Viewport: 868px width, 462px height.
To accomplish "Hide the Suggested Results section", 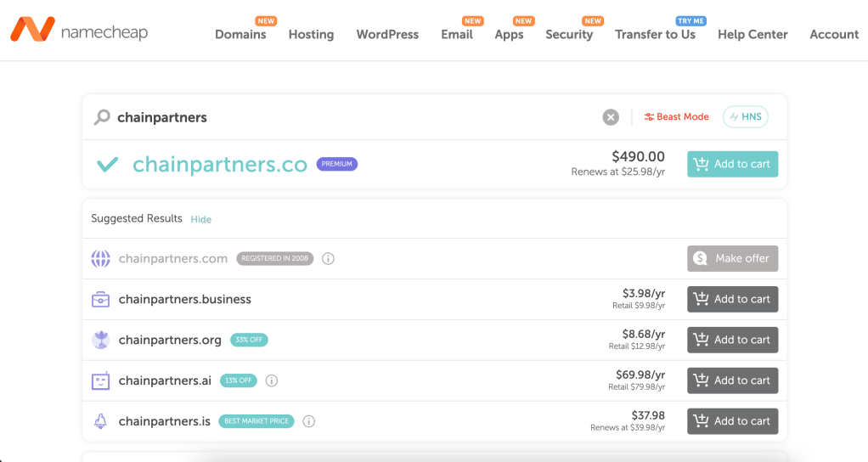I will (200, 219).
